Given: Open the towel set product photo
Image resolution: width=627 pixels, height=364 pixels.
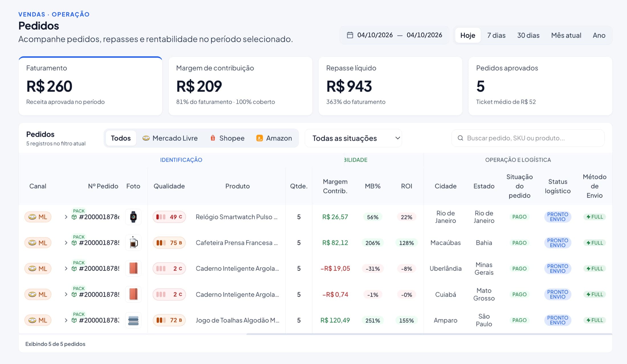Looking at the screenshot, I should pyautogui.click(x=133, y=320).
